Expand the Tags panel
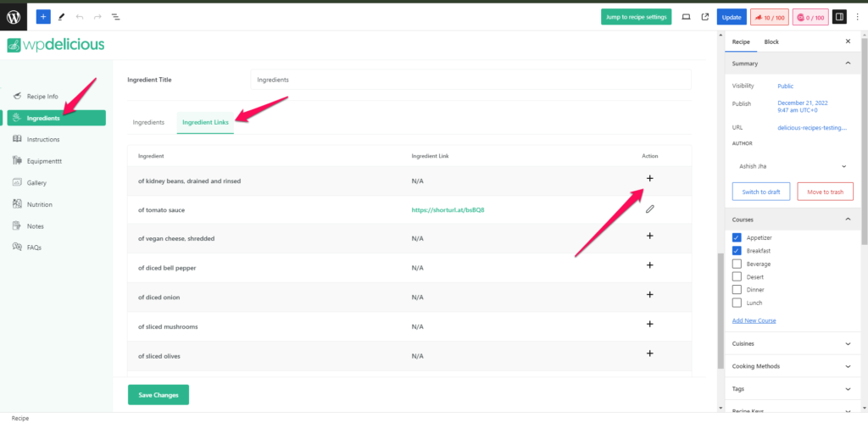 pos(793,389)
